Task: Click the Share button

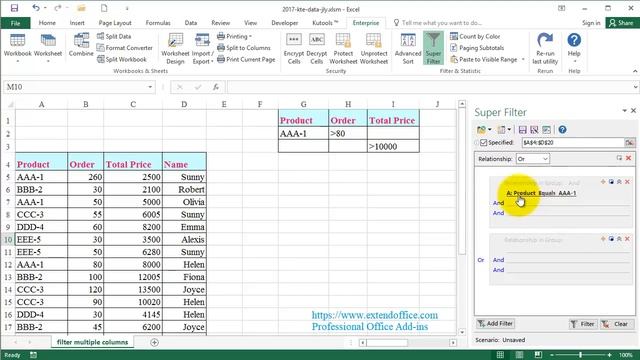Action: point(622,23)
